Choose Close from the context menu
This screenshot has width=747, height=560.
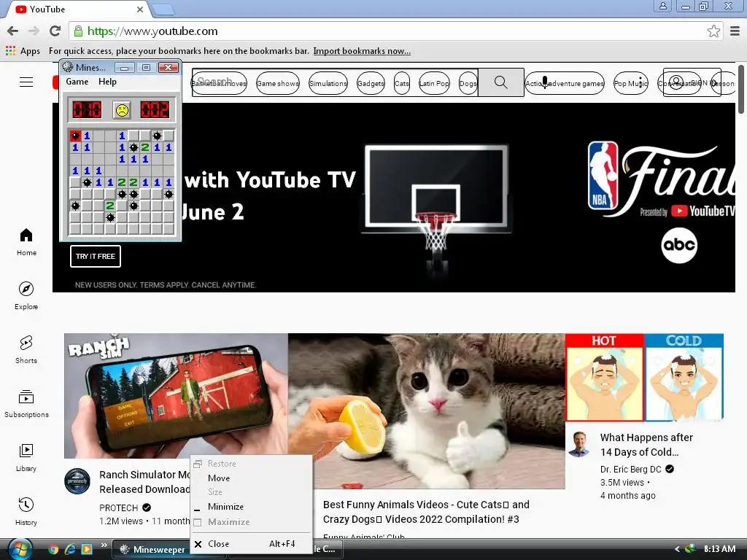tap(251, 544)
